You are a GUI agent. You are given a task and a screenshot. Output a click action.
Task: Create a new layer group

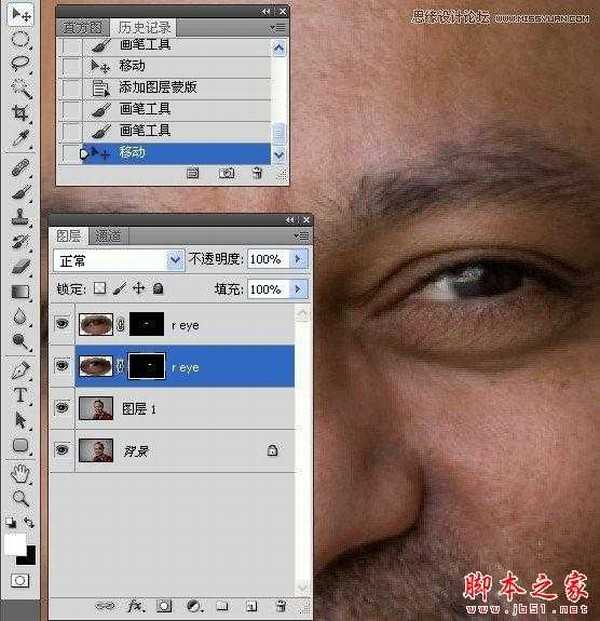[x=222, y=606]
